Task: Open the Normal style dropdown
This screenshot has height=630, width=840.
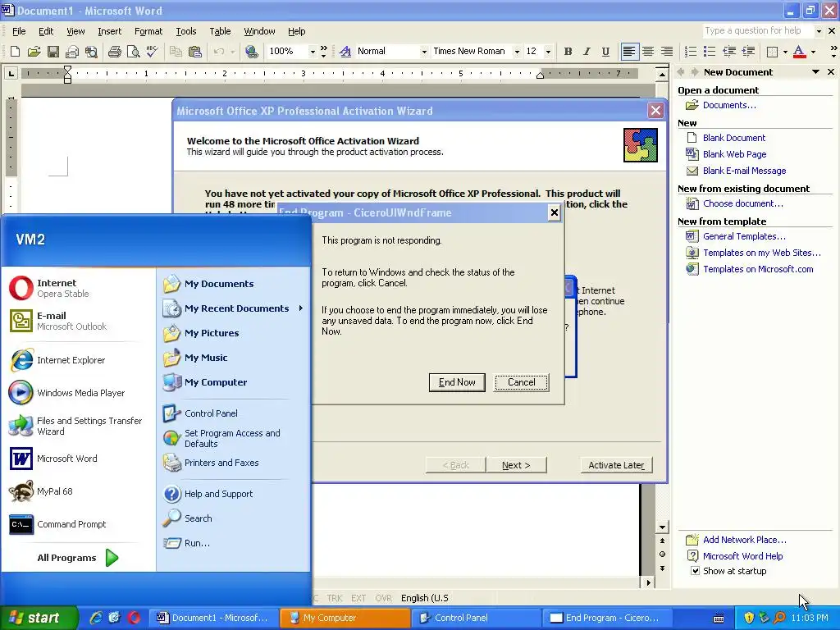Action: point(424,52)
